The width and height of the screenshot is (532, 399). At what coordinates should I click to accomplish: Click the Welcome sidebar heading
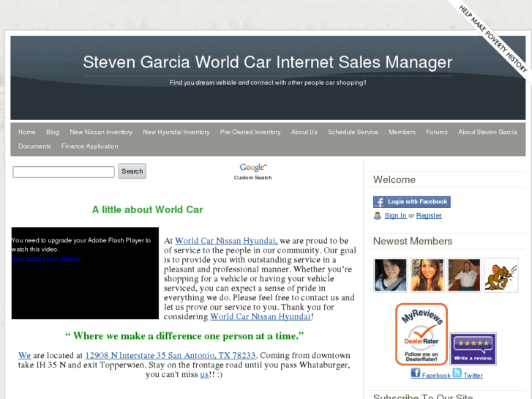(x=394, y=179)
